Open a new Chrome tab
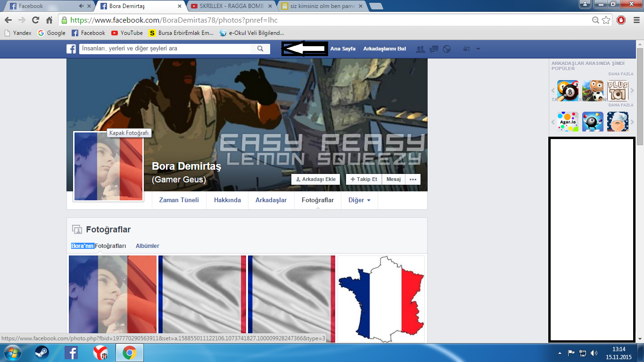Viewport: 644px width, 362px height. [x=376, y=6]
